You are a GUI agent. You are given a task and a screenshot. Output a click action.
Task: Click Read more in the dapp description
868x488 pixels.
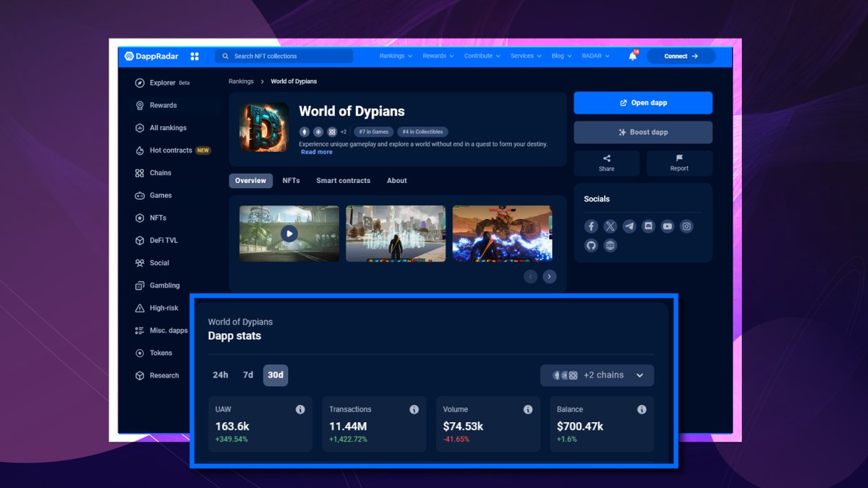316,152
